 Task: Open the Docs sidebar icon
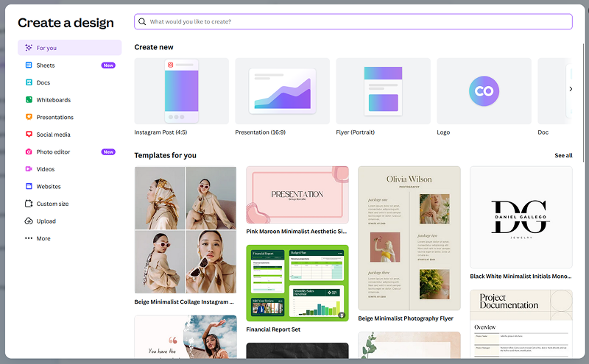click(x=29, y=82)
